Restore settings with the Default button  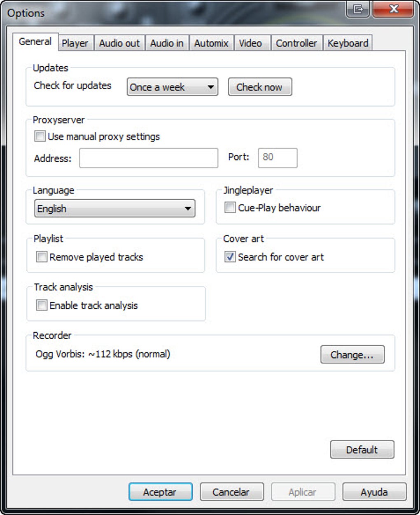362,450
